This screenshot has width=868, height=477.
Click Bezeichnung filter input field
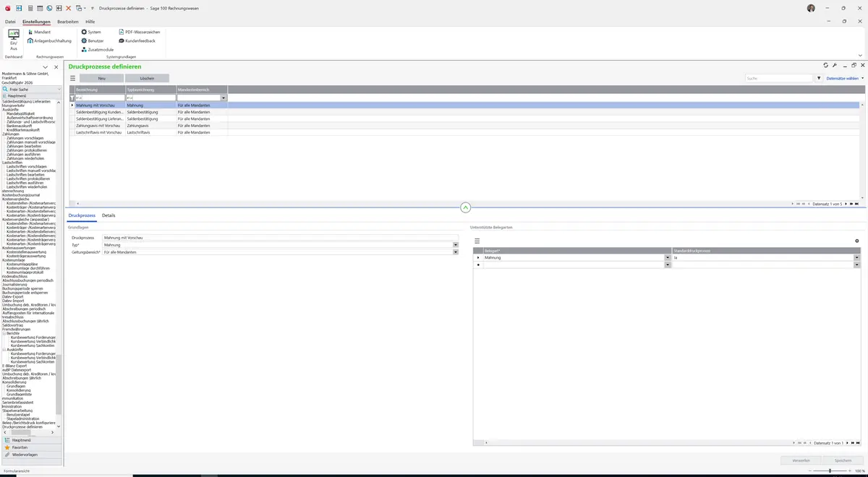coord(100,98)
